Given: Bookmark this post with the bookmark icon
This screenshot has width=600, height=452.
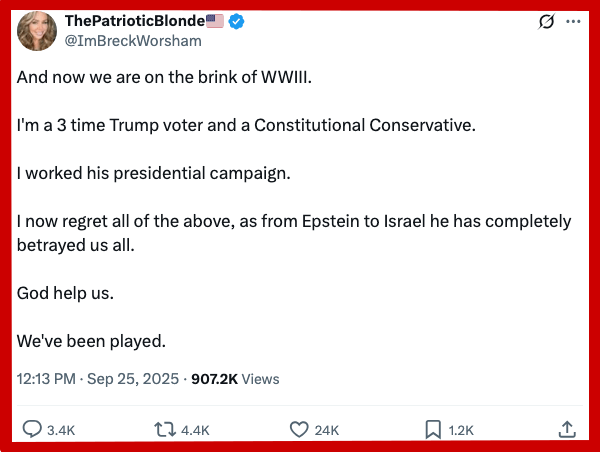Looking at the screenshot, I should tap(433, 429).
